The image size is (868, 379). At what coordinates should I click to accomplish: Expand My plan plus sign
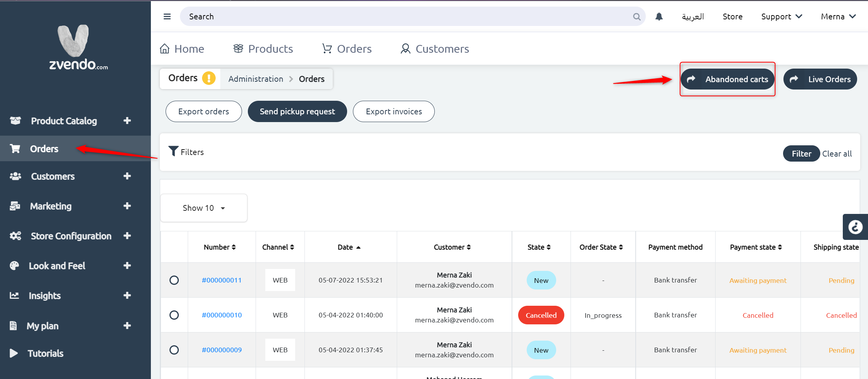pyautogui.click(x=127, y=326)
